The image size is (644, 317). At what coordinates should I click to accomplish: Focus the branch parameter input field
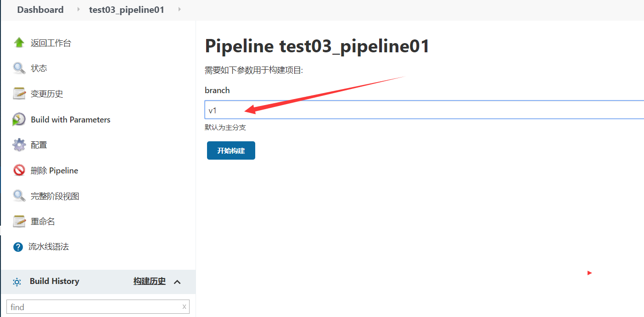(x=424, y=110)
